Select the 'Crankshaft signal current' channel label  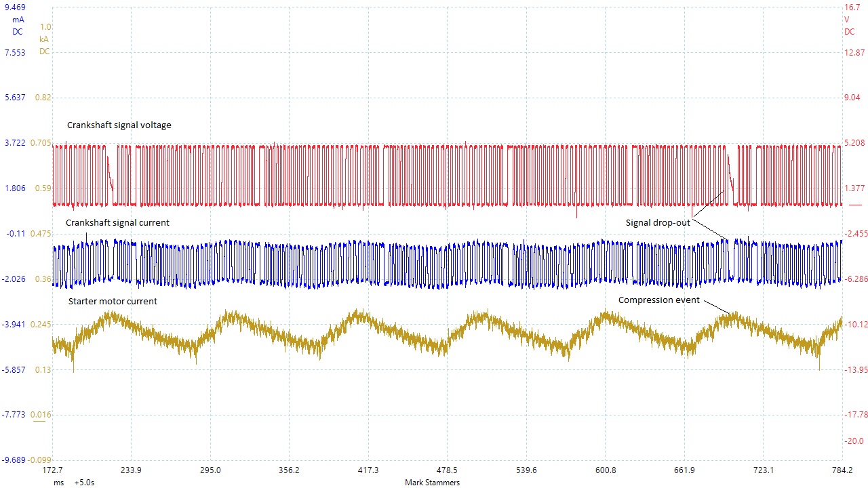[117, 222]
